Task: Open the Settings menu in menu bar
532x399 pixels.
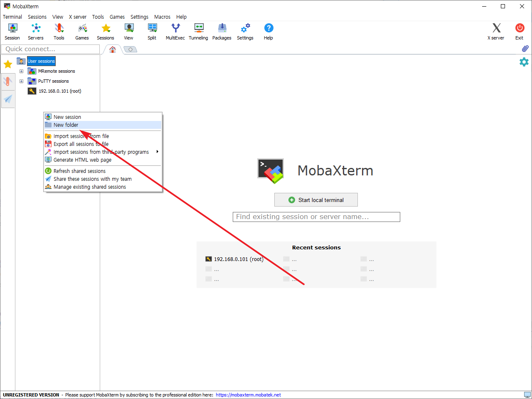Action: pos(140,17)
